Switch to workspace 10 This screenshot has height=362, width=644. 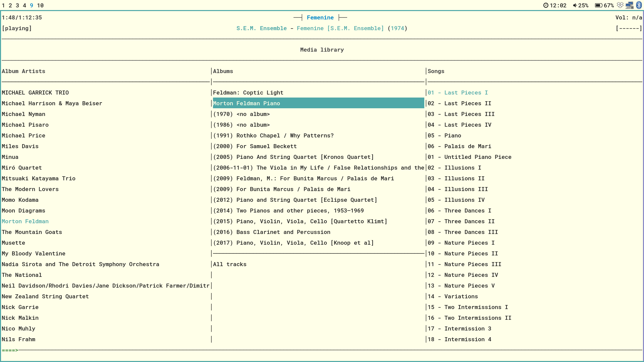(40, 5)
